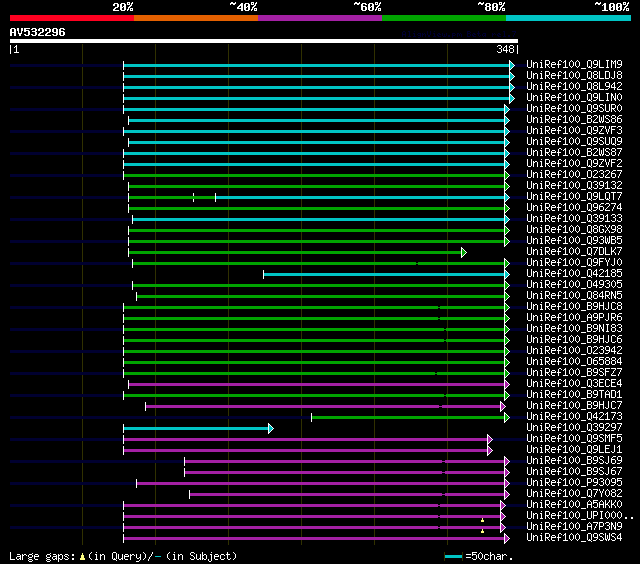
Task: Click the UniRef100_B2WS87 label
Action: (574, 153)
